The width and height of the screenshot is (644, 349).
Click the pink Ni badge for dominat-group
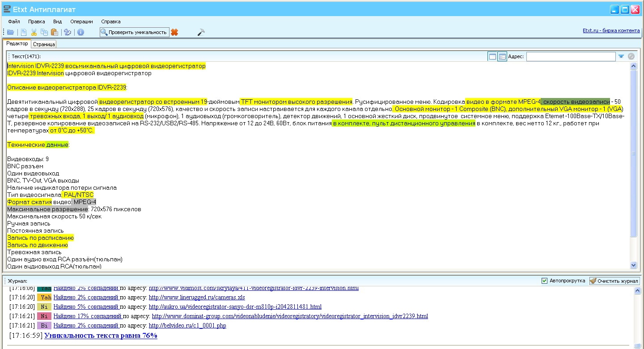[x=44, y=316]
